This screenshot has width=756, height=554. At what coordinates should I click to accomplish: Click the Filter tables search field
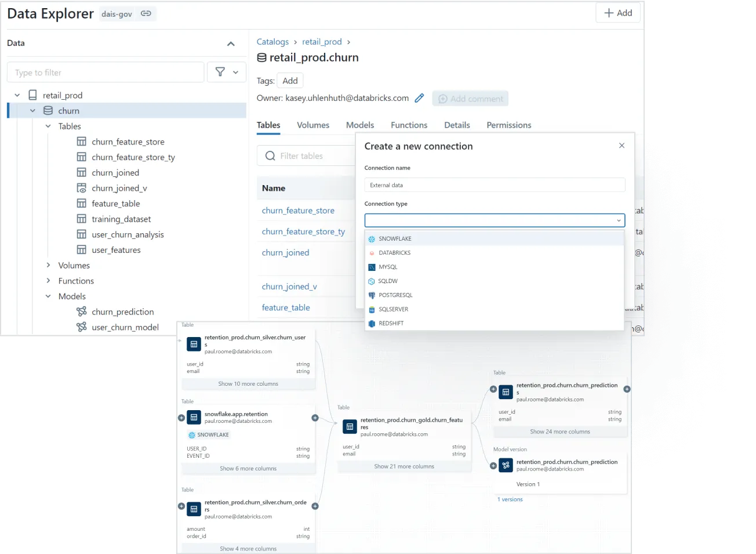[306, 155]
